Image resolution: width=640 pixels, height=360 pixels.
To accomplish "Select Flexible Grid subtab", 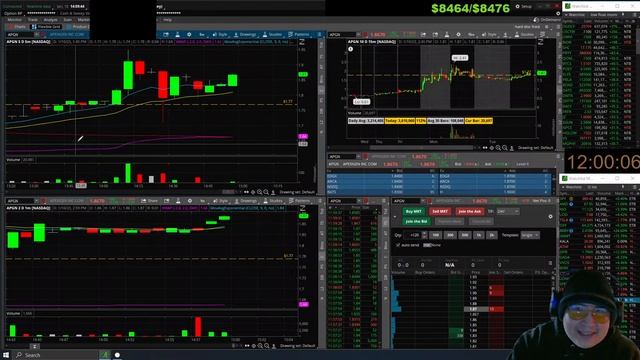I will click(47, 27).
